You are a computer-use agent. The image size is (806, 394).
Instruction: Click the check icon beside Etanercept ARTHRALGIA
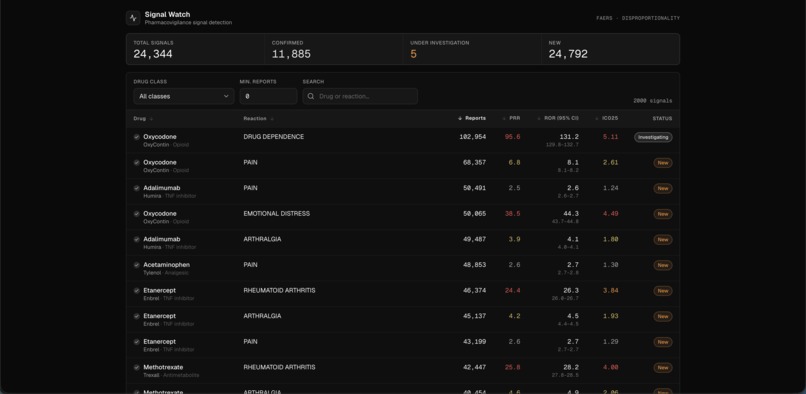tap(137, 316)
